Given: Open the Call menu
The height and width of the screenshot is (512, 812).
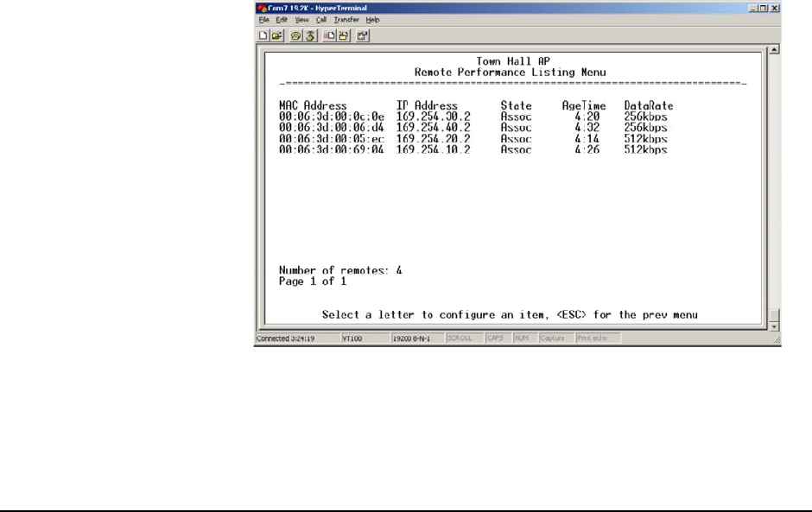Looking at the screenshot, I should click(x=321, y=20).
